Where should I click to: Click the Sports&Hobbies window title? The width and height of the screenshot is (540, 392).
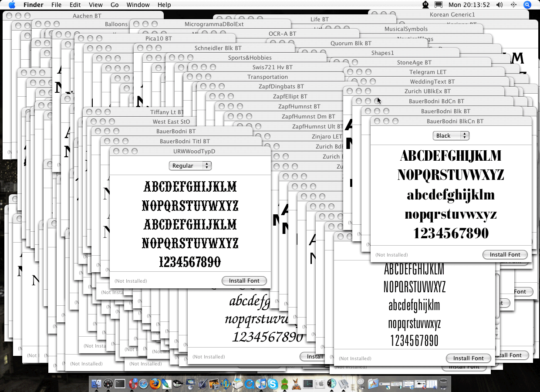[250, 57]
